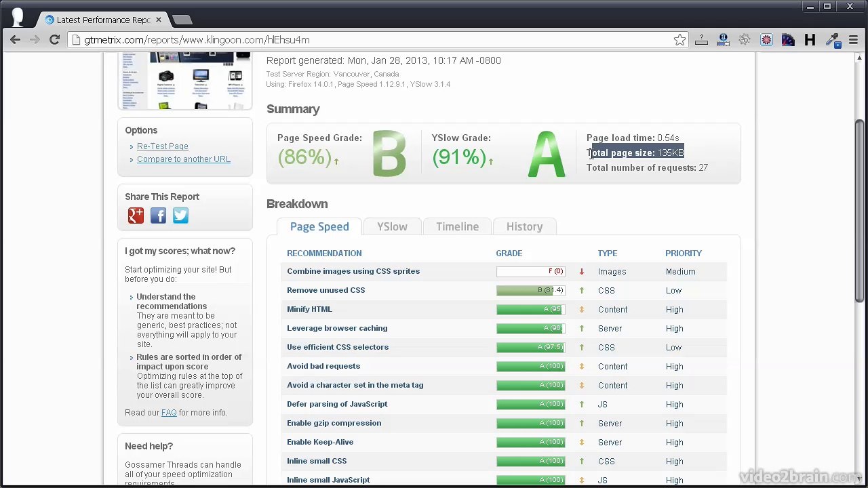Expand Combine images using CSS sprites
Screen dimensions: 868x488
point(353,271)
